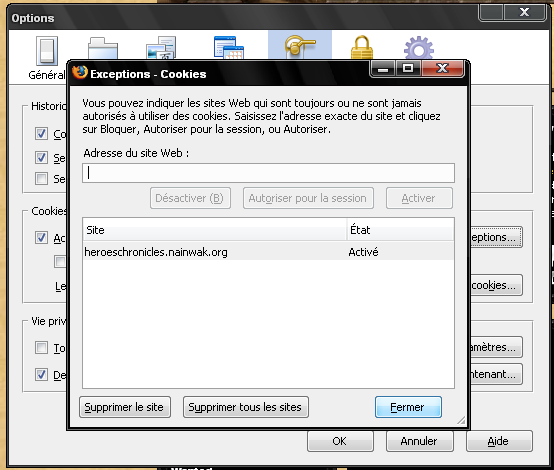The width and height of the screenshot is (554, 470).
Task: Open the Contenu panel icon
Action: point(161,48)
